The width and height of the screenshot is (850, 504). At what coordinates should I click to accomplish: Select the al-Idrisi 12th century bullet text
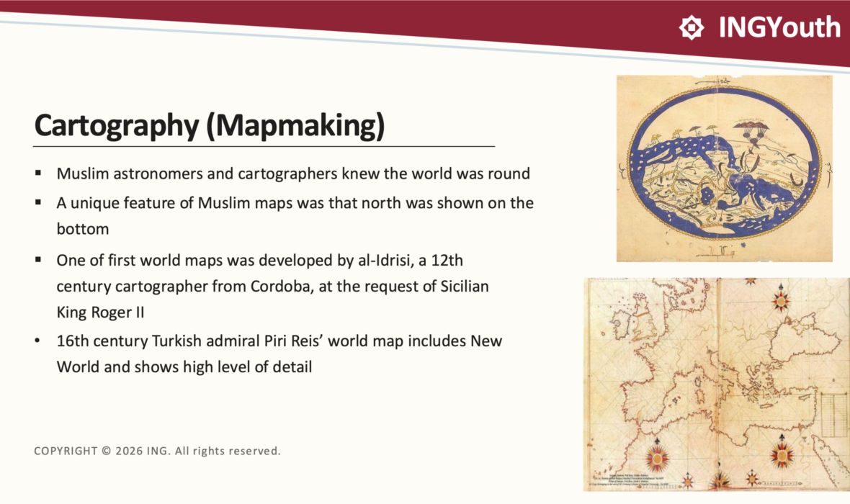click(x=273, y=286)
